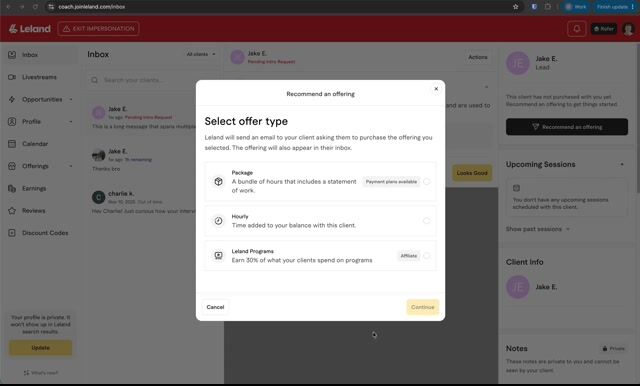Click the Leland logo
Viewport: 640px width, 386px height.
point(30,29)
